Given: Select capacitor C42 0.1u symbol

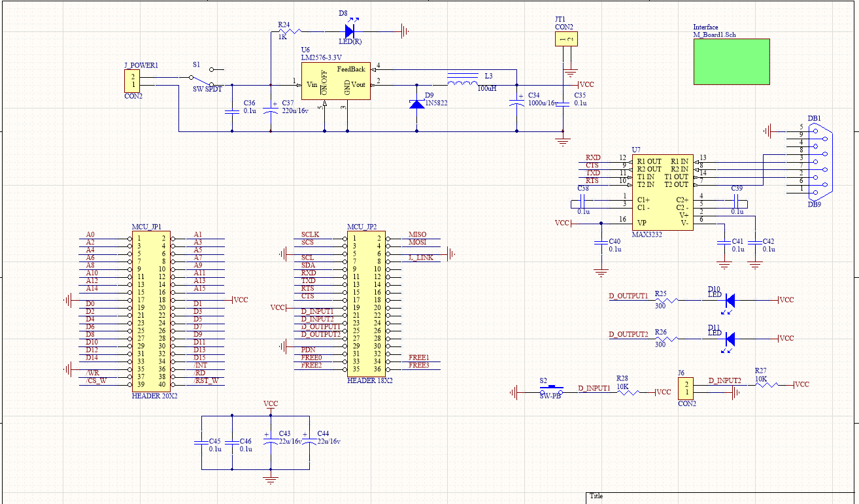Looking at the screenshot, I should tap(755, 243).
